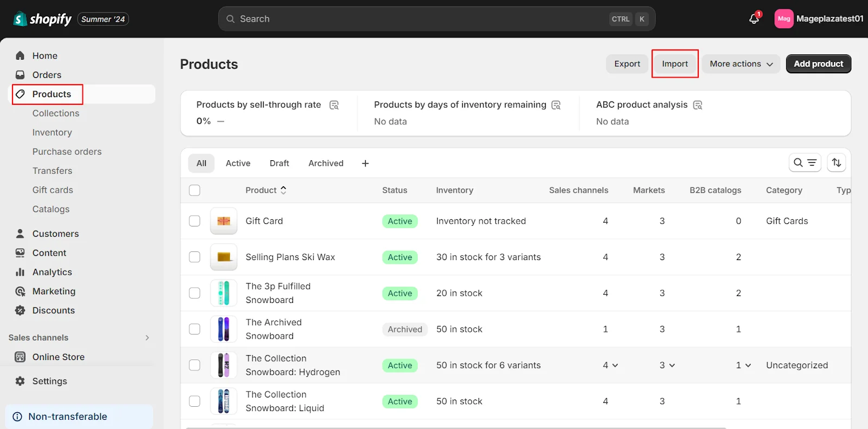
Task: Open search and filter products button
Action: [x=805, y=162]
